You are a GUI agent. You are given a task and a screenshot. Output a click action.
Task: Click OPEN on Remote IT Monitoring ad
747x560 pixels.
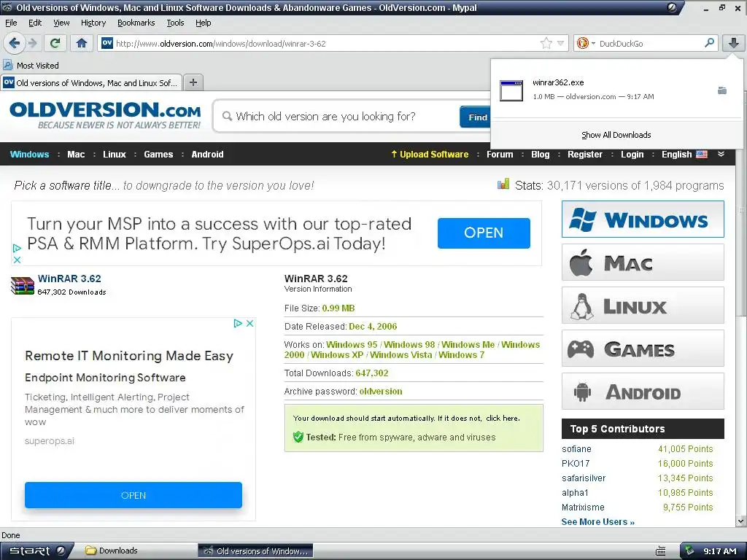click(133, 495)
